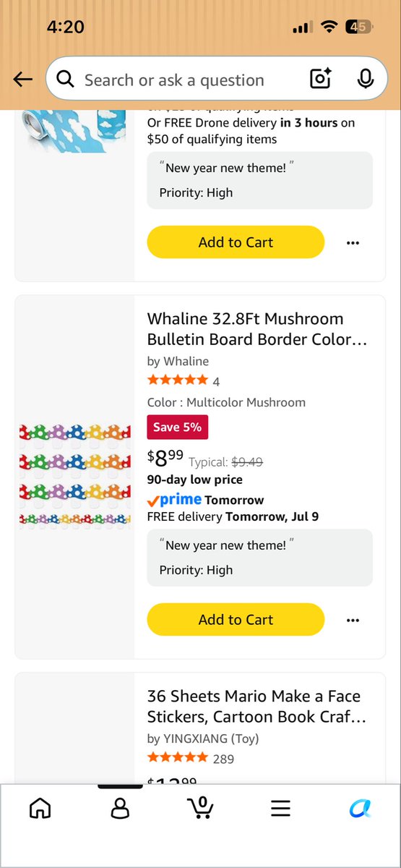Open the Home tab icon
The width and height of the screenshot is (401, 868).
(x=40, y=808)
